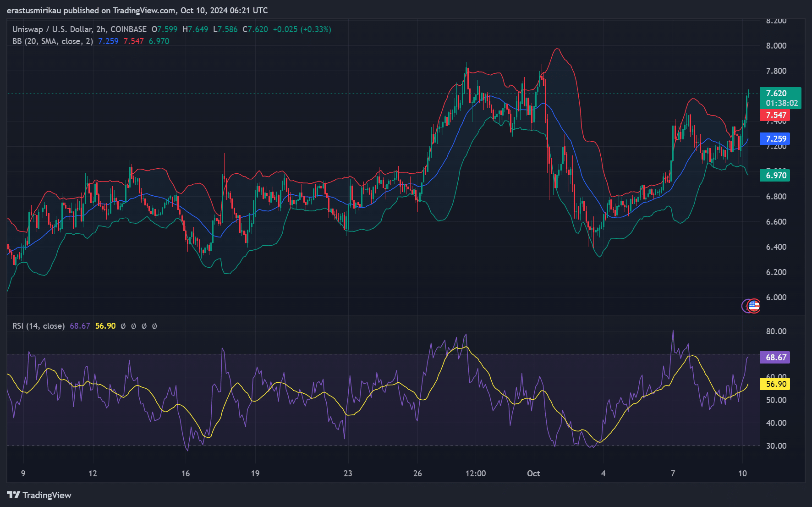Click the BB (20, SMA, close, 2) indicator label
The height and width of the screenshot is (507, 812).
[53, 41]
